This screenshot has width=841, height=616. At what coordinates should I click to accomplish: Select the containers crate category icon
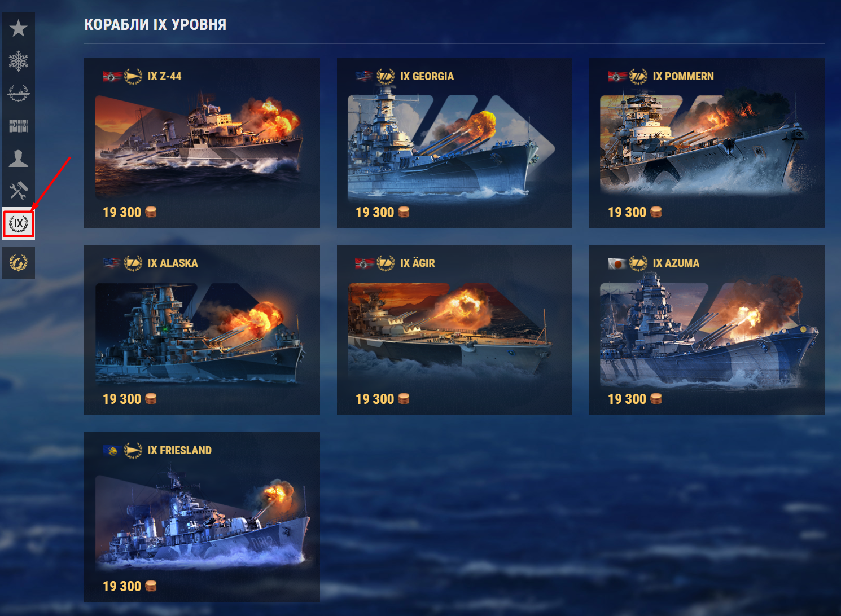19,126
